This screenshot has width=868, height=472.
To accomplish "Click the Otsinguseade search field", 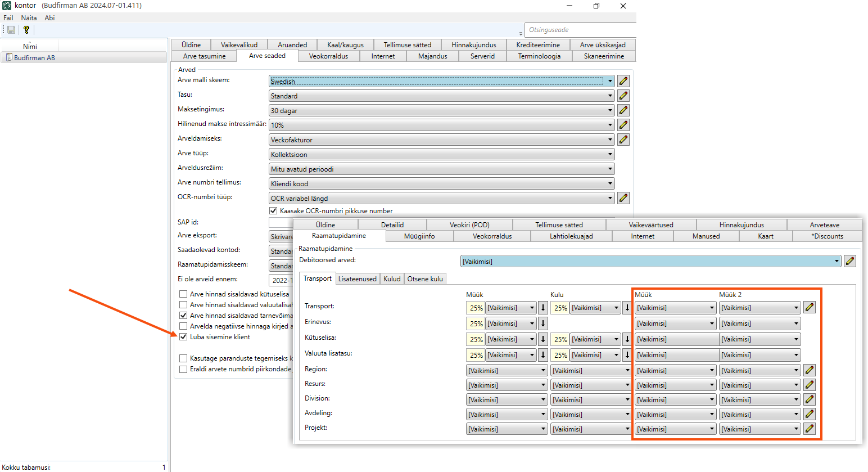I will click(579, 30).
